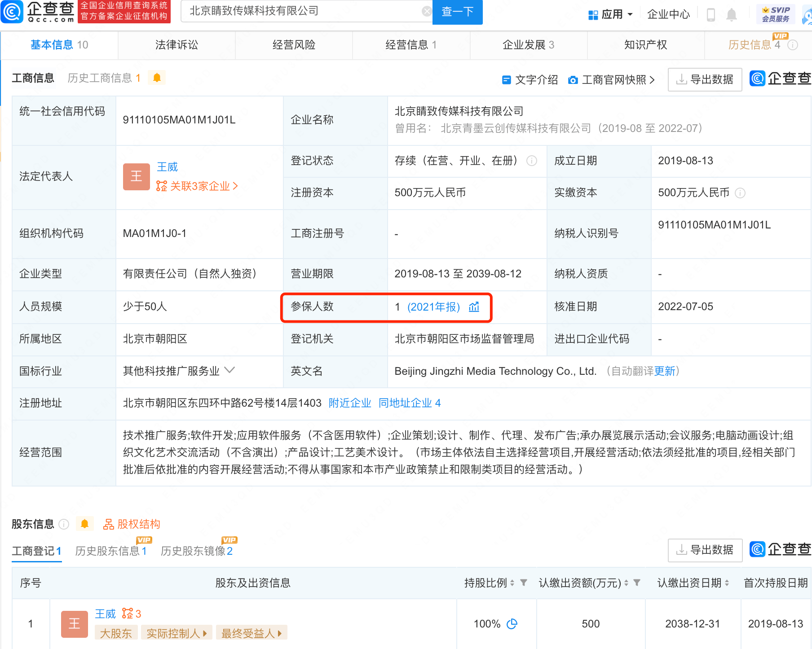Open 王威 legal representative link
812x649 pixels.
tap(167, 167)
